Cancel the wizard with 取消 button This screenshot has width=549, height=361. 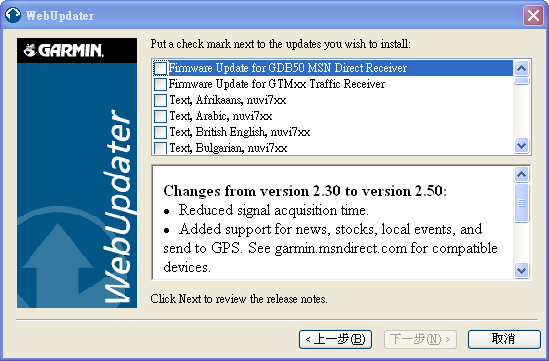[504, 339]
